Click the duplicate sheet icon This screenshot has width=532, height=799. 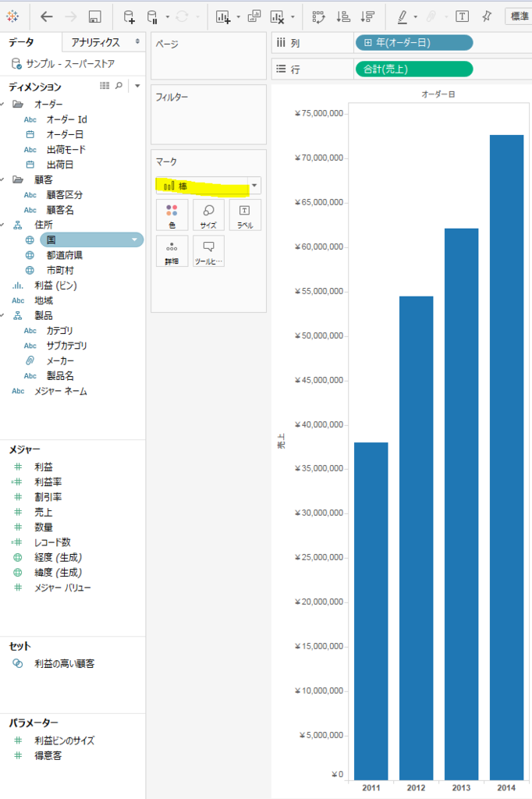coord(254,17)
